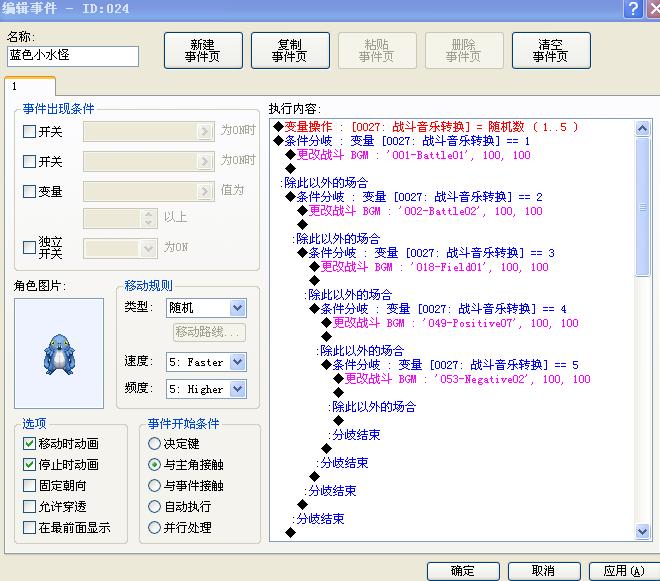
Task: Select condition line 战斗音乐转换 == 3
Action: (426, 253)
